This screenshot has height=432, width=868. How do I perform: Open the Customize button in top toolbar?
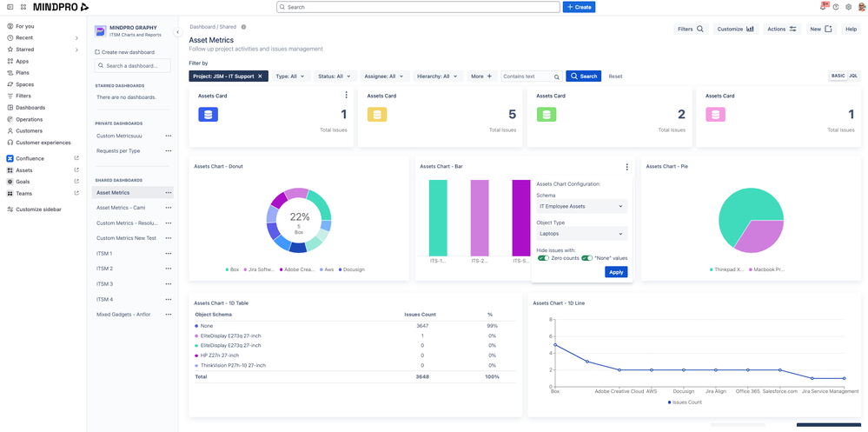click(735, 30)
